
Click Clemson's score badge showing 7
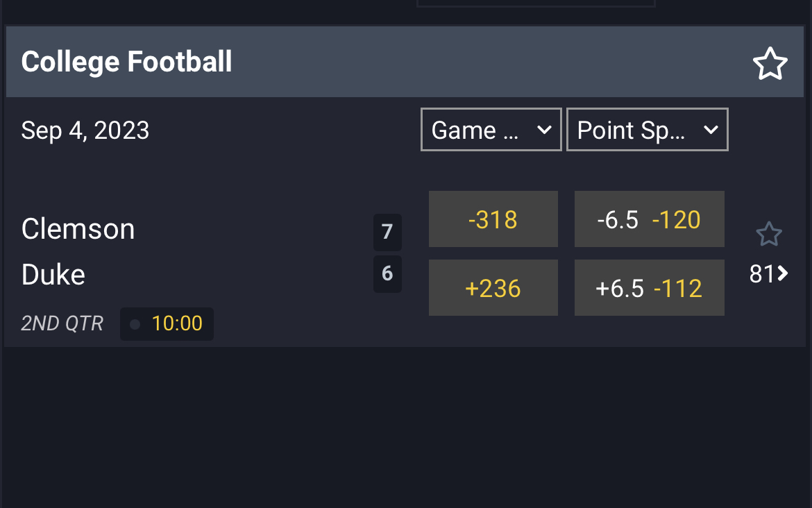387,232
